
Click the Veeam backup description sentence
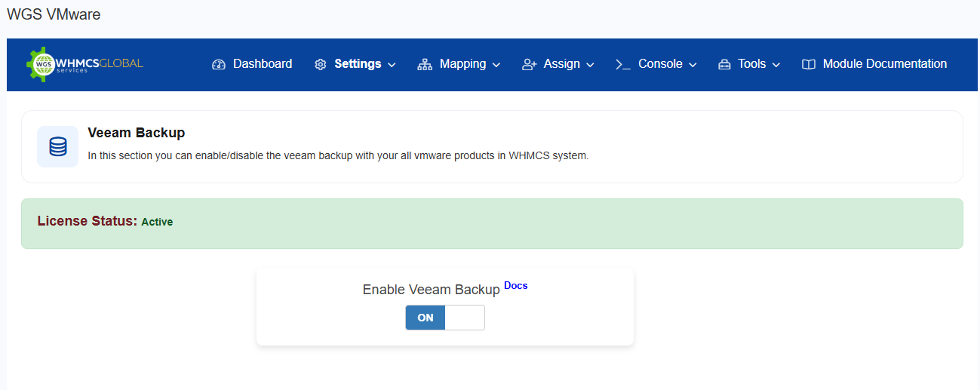338,156
